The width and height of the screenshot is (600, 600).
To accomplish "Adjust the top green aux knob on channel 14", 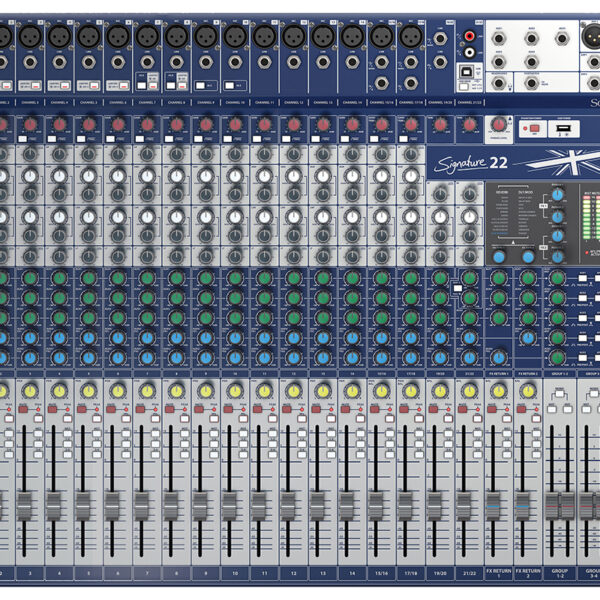I will tap(352, 278).
